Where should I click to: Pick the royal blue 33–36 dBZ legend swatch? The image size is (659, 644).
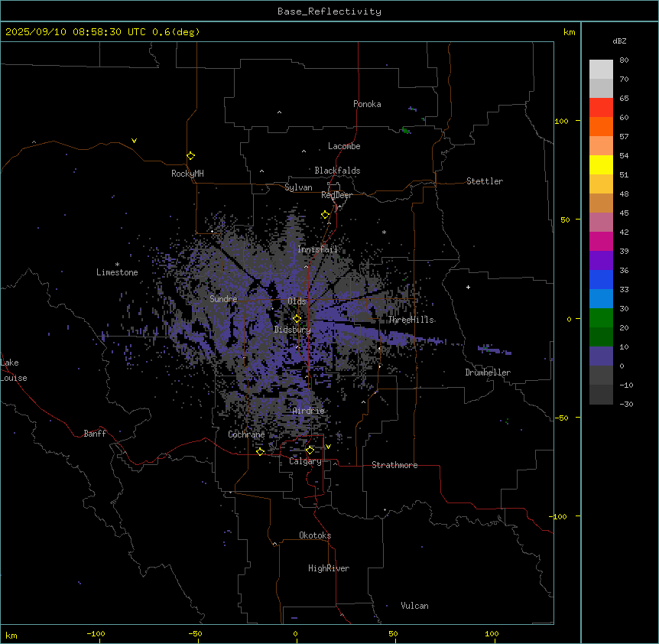(x=601, y=279)
